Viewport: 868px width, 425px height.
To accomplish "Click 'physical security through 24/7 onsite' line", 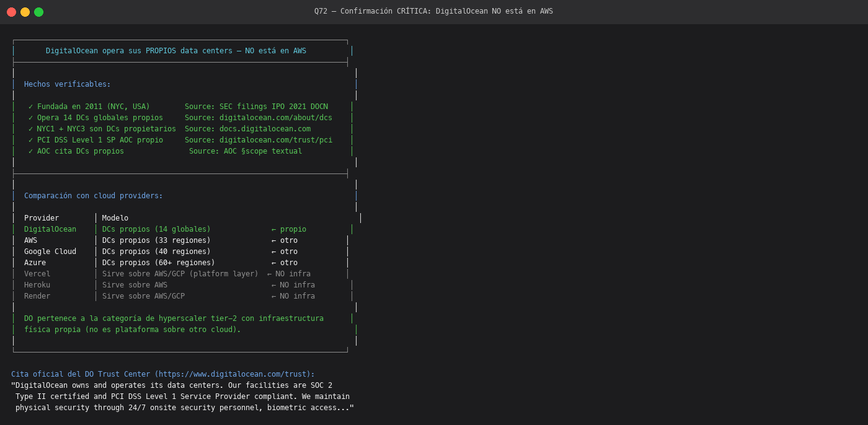I will pos(185,408).
